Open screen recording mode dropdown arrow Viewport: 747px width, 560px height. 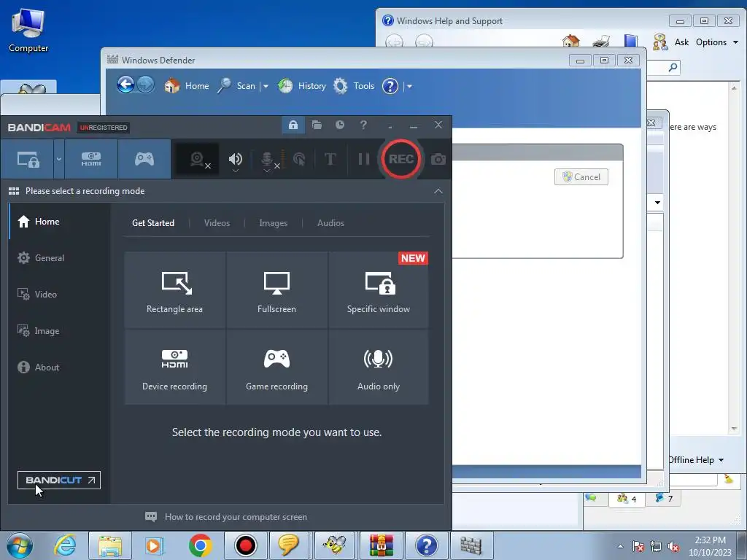pyautogui.click(x=58, y=159)
